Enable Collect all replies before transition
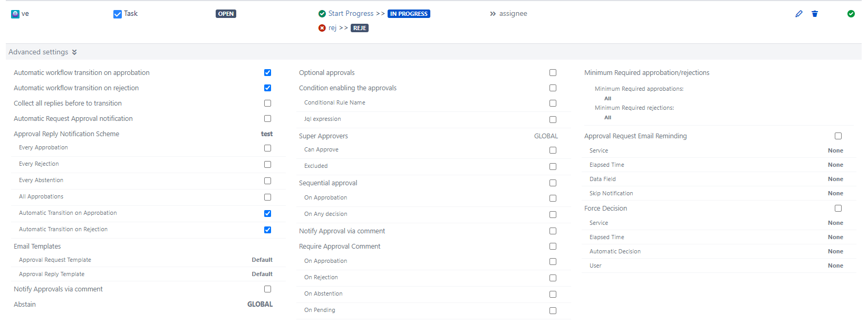This screenshot has height=322, width=868. click(267, 103)
